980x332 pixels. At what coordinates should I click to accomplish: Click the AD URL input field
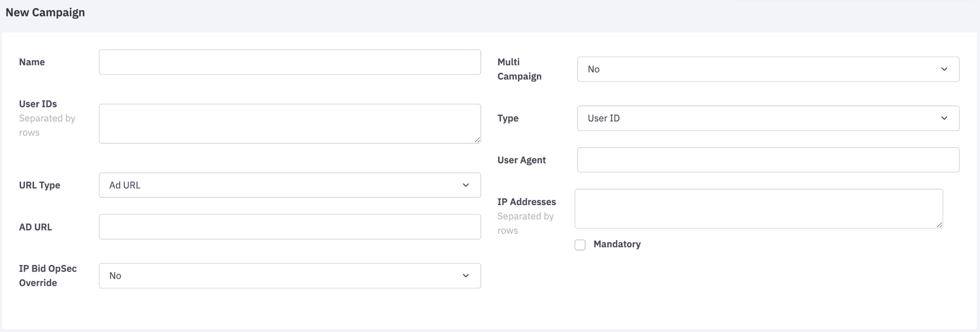(x=290, y=227)
